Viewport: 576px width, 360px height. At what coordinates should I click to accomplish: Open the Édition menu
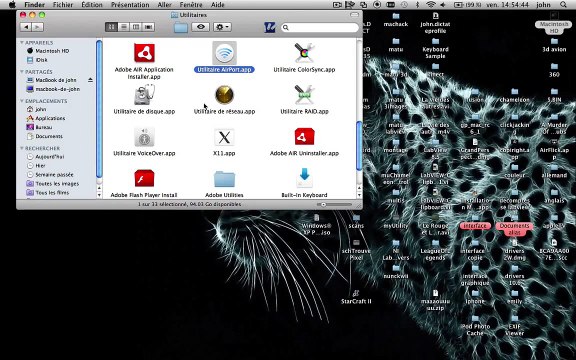click(92, 5)
